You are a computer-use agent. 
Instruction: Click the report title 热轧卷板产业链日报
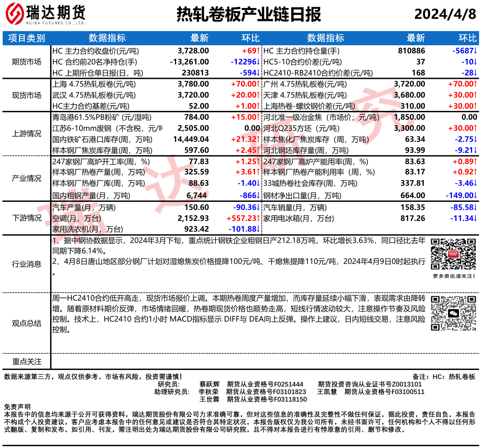pyautogui.click(x=249, y=14)
